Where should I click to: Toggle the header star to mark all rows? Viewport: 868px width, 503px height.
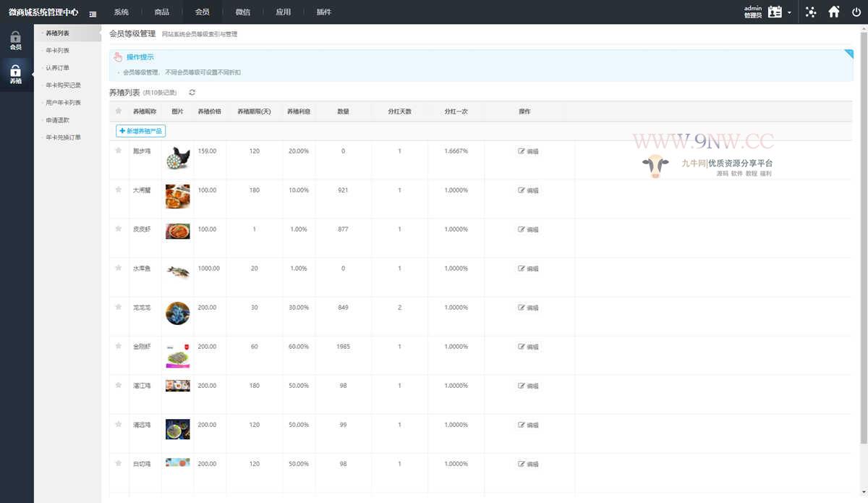click(x=119, y=111)
